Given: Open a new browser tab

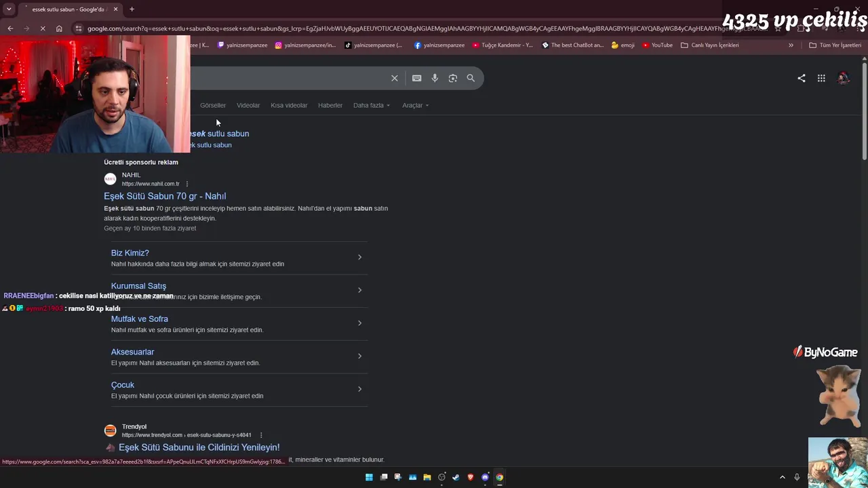Looking at the screenshot, I should [132, 9].
